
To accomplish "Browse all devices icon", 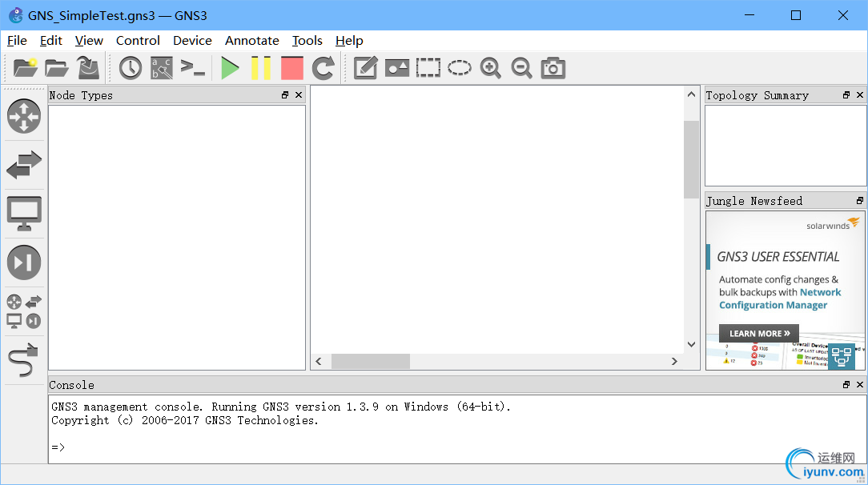I will (x=24, y=311).
